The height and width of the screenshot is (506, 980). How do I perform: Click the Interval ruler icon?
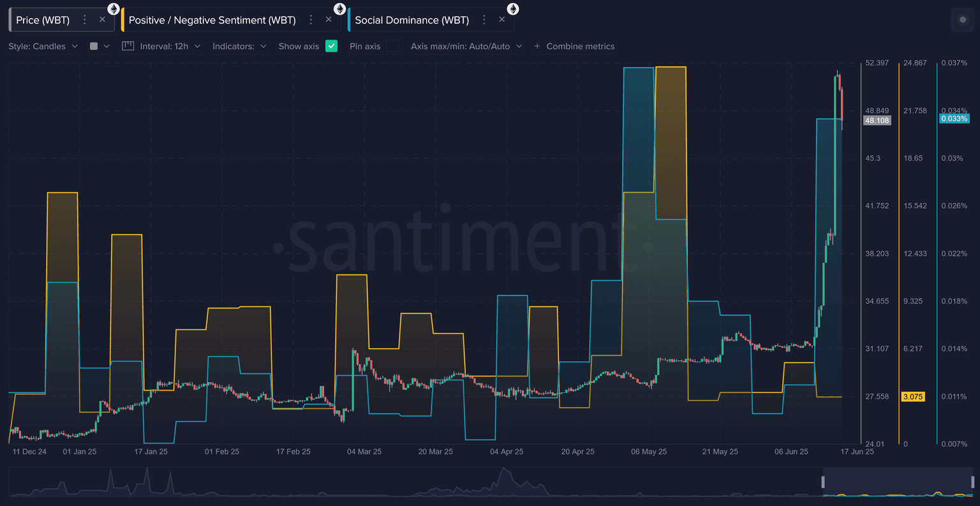pyautogui.click(x=128, y=46)
